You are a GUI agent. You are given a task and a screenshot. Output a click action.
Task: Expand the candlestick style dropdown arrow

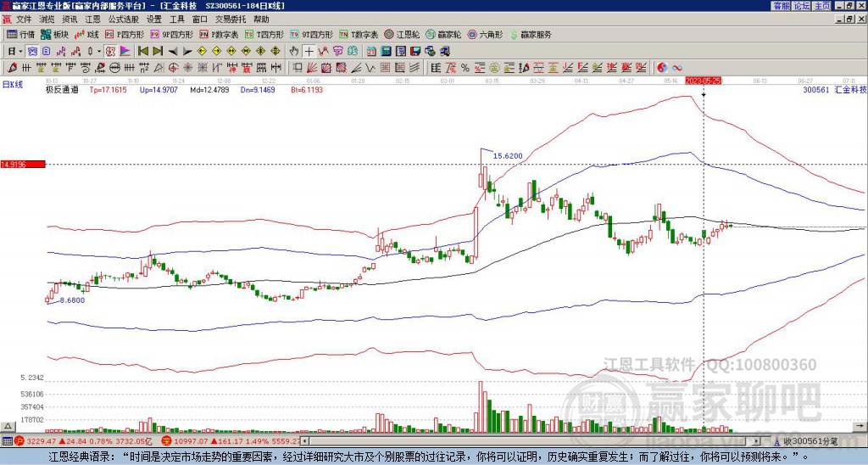pyautogui.click(x=99, y=52)
